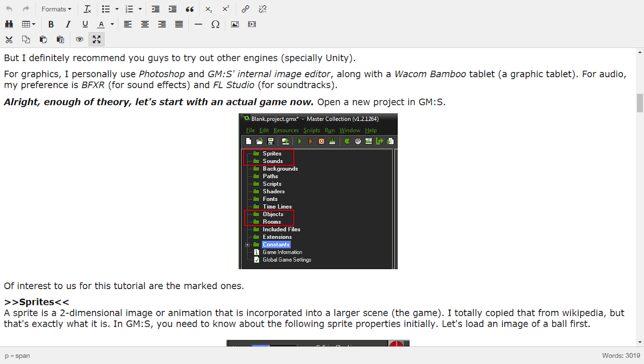Toggle fullscreen editor mode
The width and height of the screenshot is (644, 364).
[97, 40]
